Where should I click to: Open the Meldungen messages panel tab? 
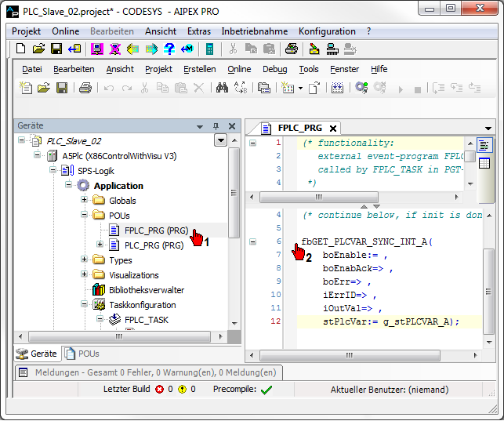(x=149, y=372)
